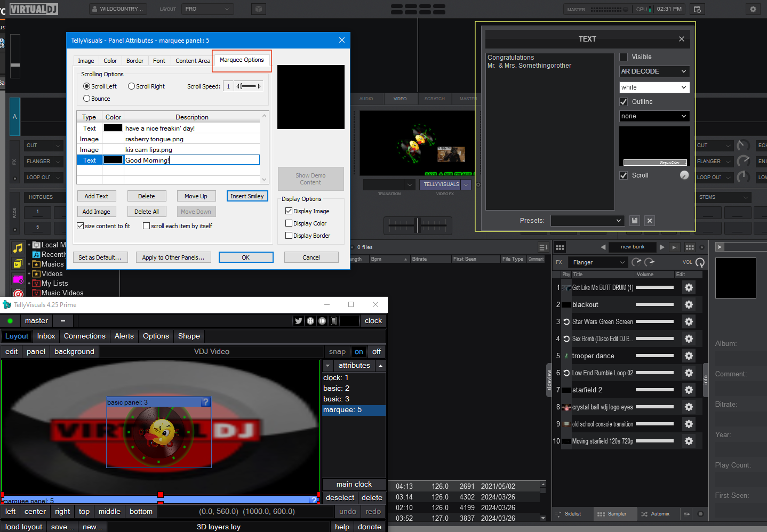
Task: Click the loop icon for Sex Bomb sample
Action: tap(566, 339)
